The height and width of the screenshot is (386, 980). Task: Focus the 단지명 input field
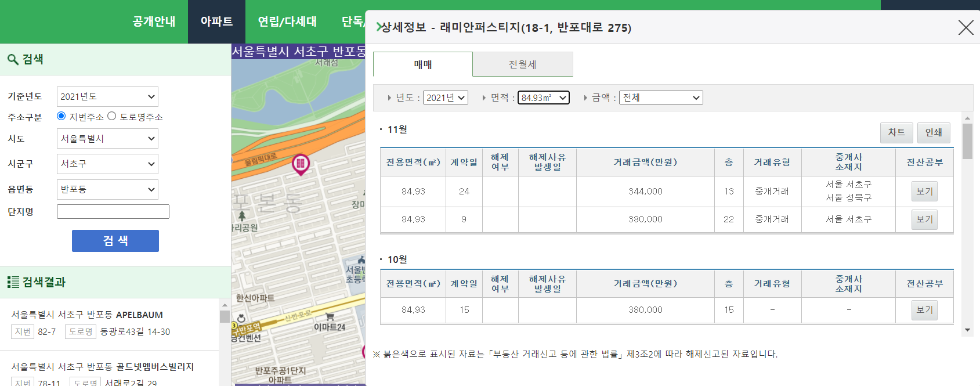(113, 211)
